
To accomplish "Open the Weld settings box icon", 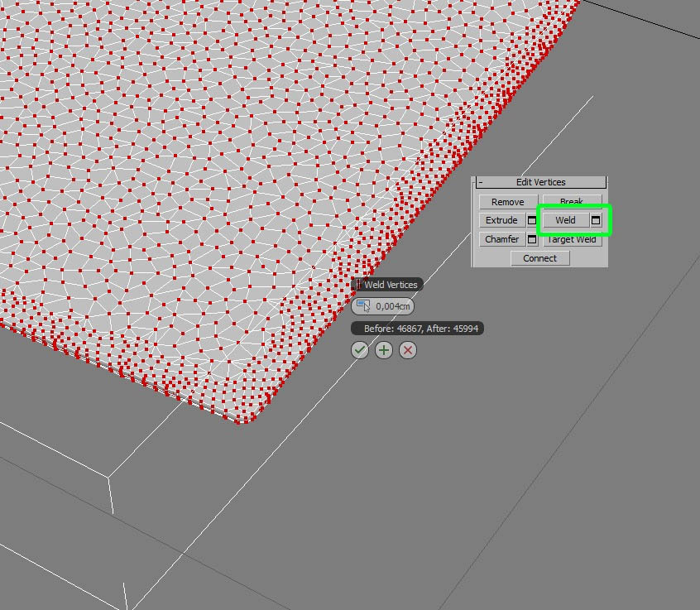I will pos(596,220).
